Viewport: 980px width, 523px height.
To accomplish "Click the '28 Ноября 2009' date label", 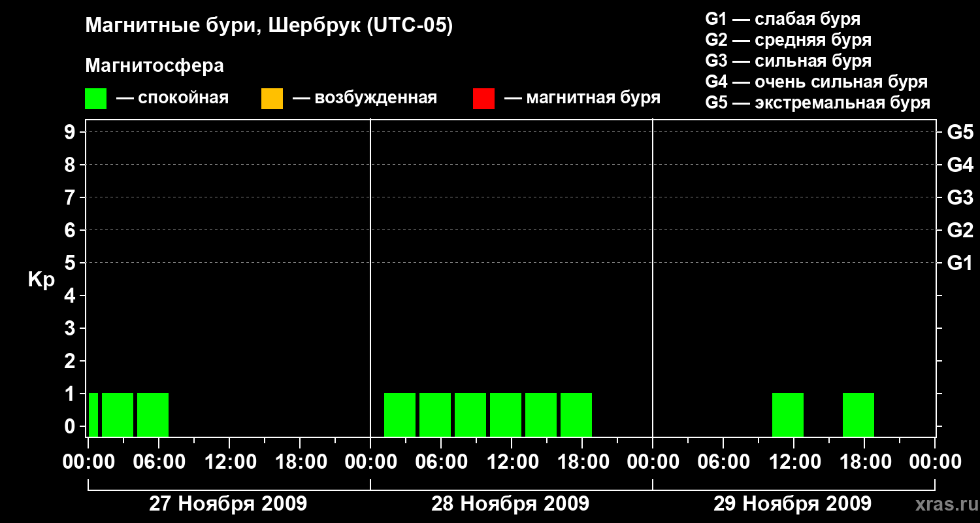I will [x=510, y=504].
